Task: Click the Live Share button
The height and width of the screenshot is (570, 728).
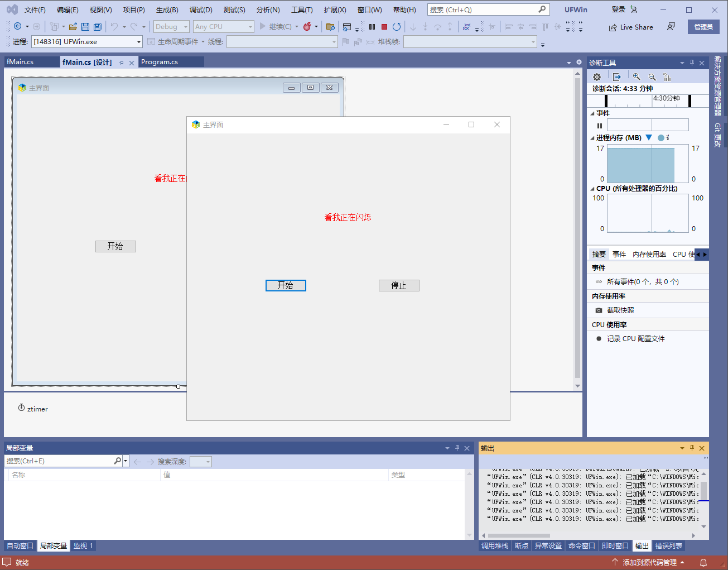Action: pyautogui.click(x=631, y=27)
